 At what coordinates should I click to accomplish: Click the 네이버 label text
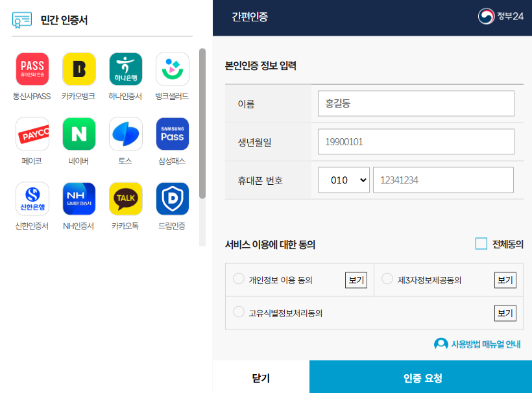pyautogui.click(x=79, y=161)
